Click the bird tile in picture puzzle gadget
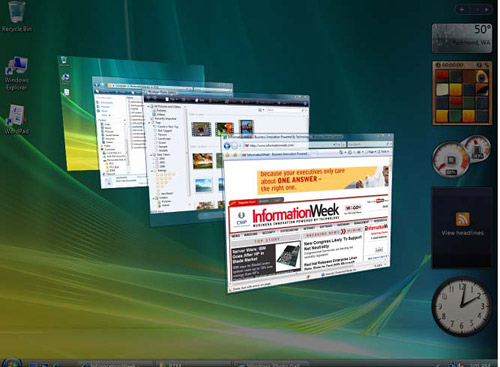This screenshot has width=500, height=367. point(481,76)
